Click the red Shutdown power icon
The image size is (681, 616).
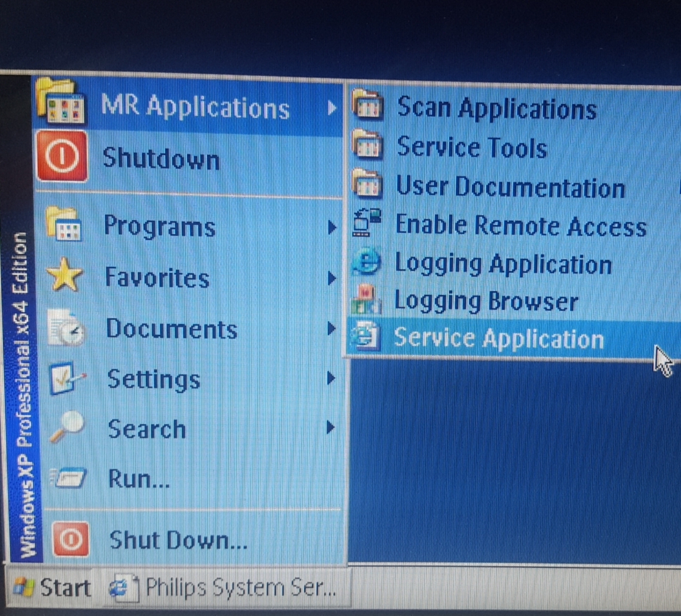click(x=62, y=156)
